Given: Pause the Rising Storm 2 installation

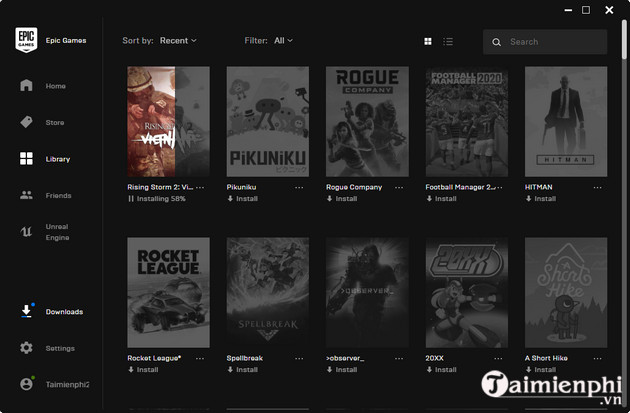Looking at the screenshot, I should [131, 198].
